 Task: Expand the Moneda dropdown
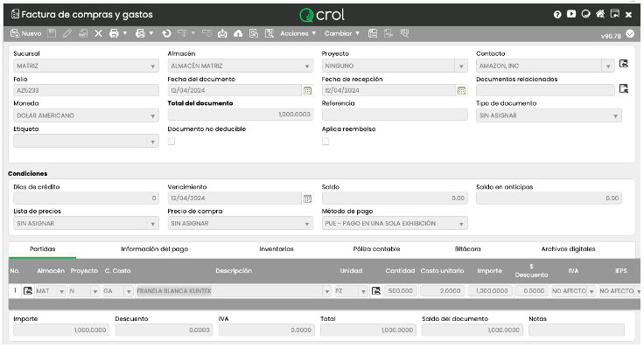tap(86, 115)
